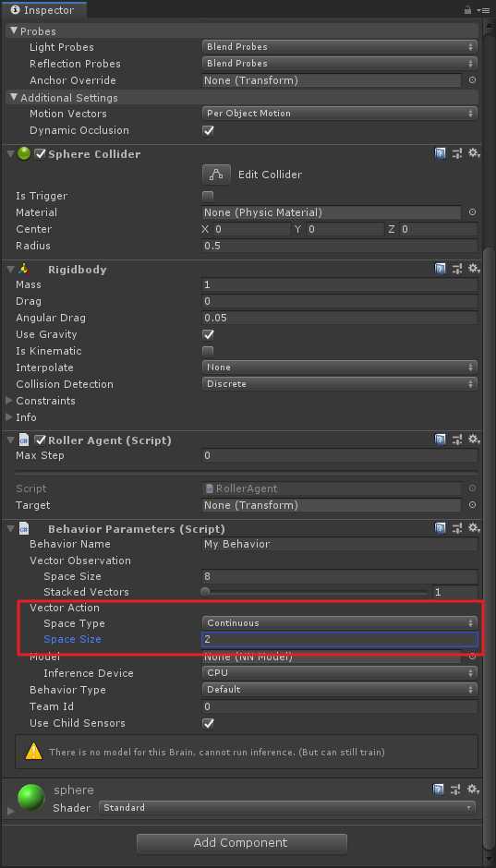Toggle the Sphere Collider enabled checkbox
This screenshot has height=868, width=496.
click(x=41, y=154)
